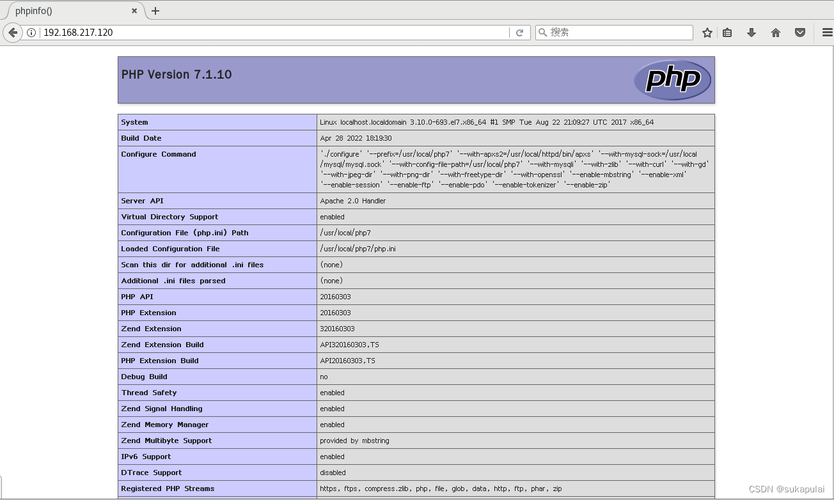Click Configuration File (php.ini) Path label
This screenshot has width=834, height=500.
tap(185, 233)
